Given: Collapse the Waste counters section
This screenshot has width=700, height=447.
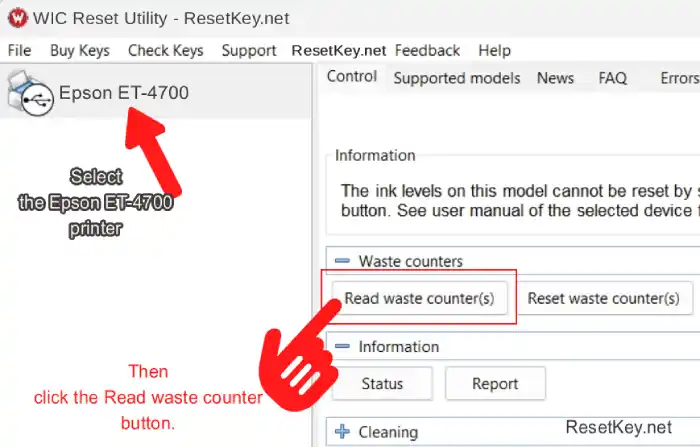Looking at the screenshot, I should pos(342,261).
